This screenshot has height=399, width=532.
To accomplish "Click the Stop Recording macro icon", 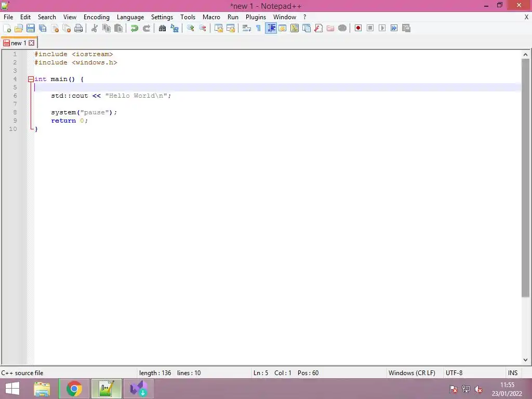I will click(370, 28).
